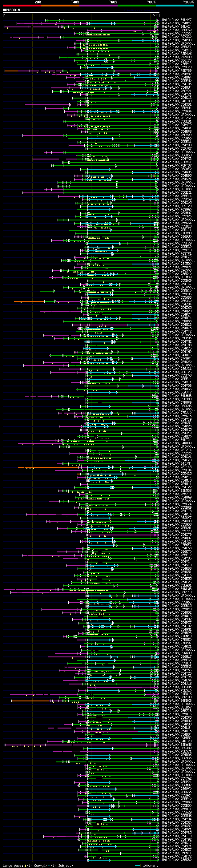
Task: Click UniRef100_Q70GP4 label
Action: click(177, 358)
